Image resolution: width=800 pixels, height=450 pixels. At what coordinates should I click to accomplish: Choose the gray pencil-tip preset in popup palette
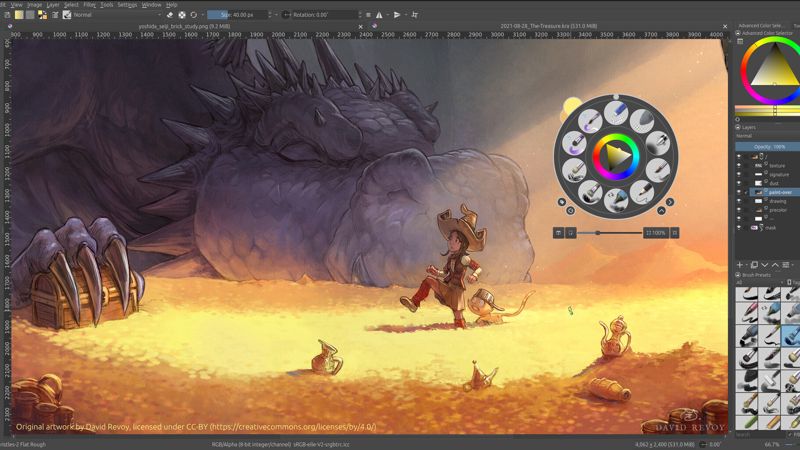coord(642,121)
